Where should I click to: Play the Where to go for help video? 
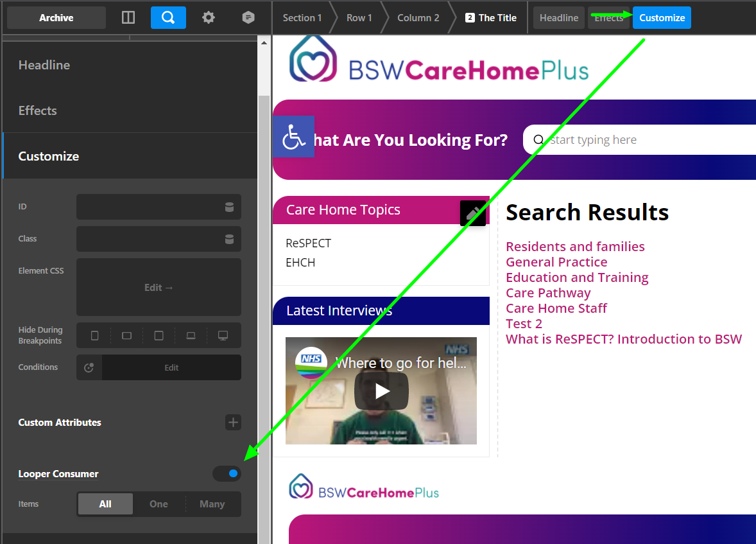(381, 391)
